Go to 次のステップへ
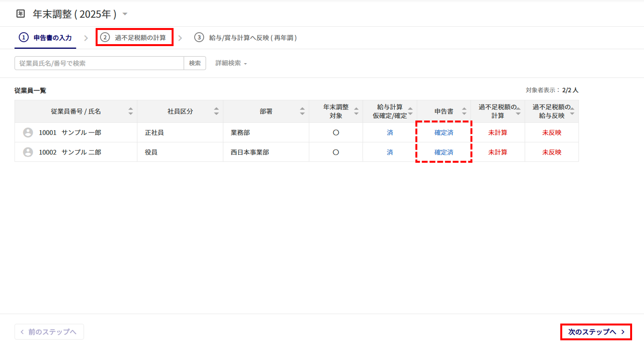 tap(596, 332)
